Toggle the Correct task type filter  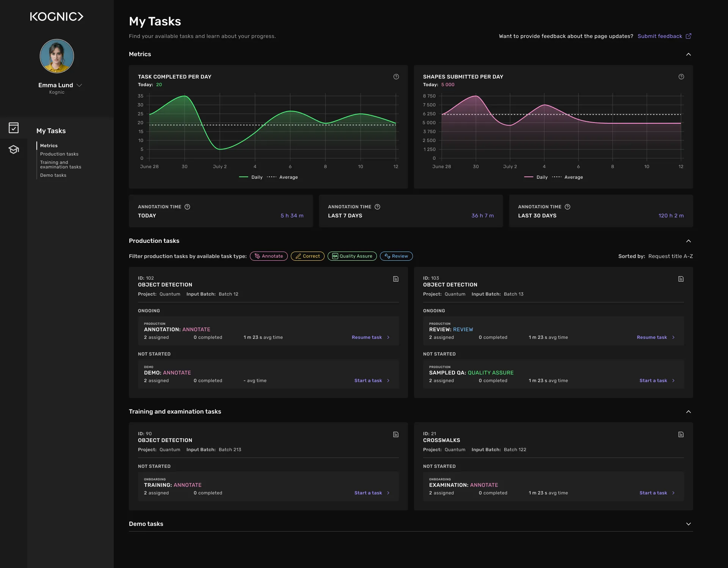308,256
